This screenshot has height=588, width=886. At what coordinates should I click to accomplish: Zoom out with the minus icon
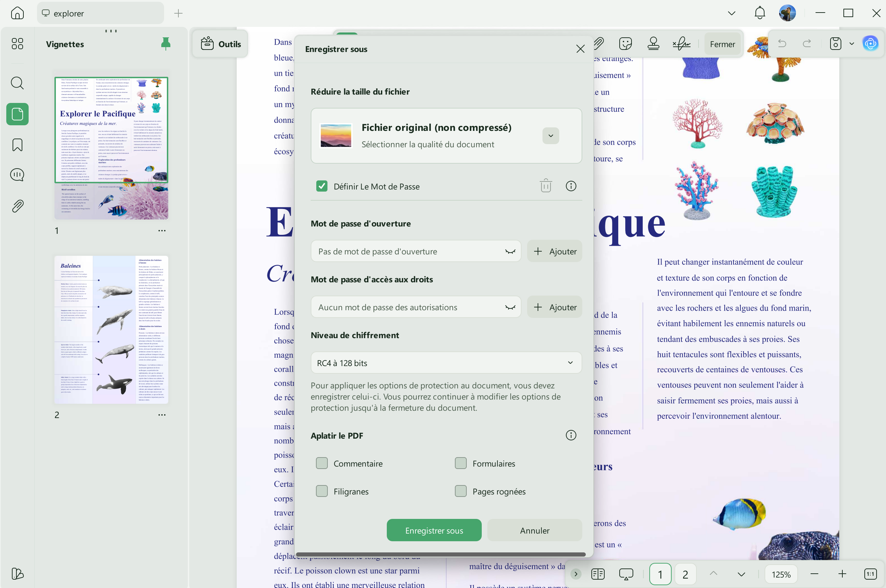[x=814, y=574]
